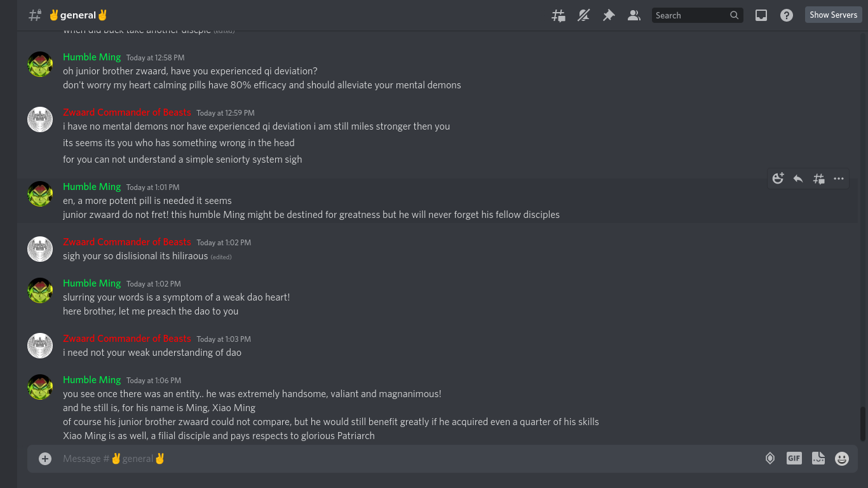Click the chat scrollbar thumb
Viewport: 868px width, 488px height.
pyautogui.click(x=862, y=424)
